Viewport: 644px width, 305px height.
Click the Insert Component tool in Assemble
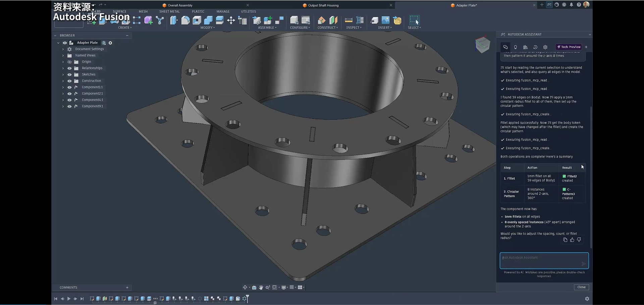[x=257, y=20]
